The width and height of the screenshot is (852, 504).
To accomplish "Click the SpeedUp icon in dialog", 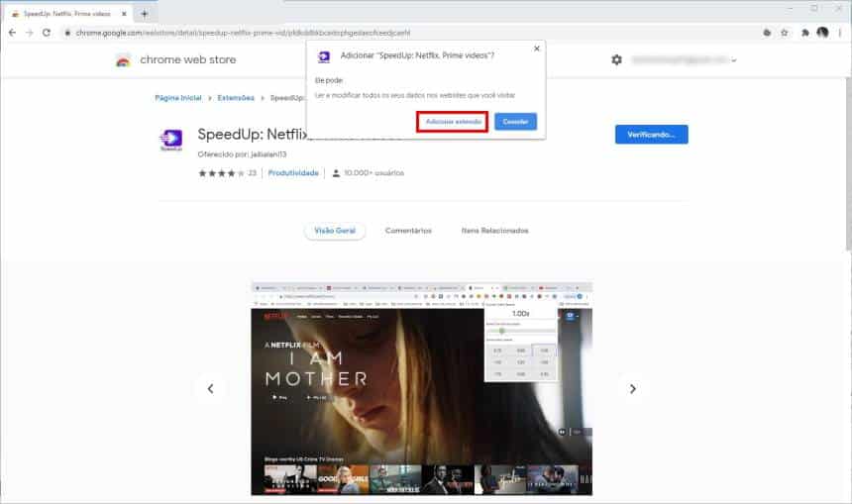I will pos(324,56).
